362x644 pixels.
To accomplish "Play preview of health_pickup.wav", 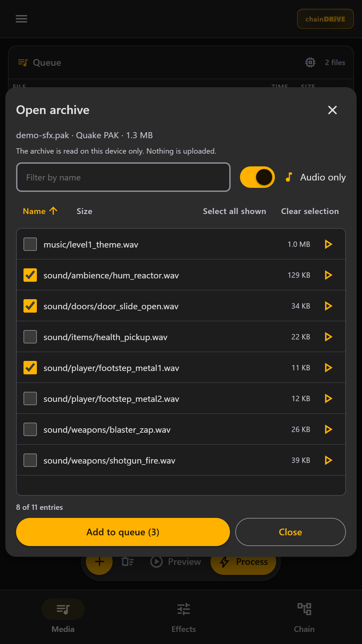I will (x=328, y=337).
